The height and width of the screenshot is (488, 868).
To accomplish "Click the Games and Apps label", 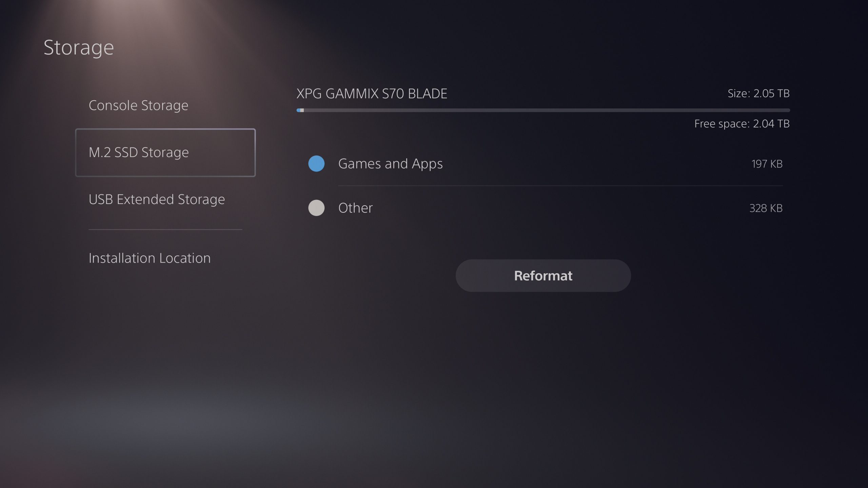I will click(x=390, y=164).
